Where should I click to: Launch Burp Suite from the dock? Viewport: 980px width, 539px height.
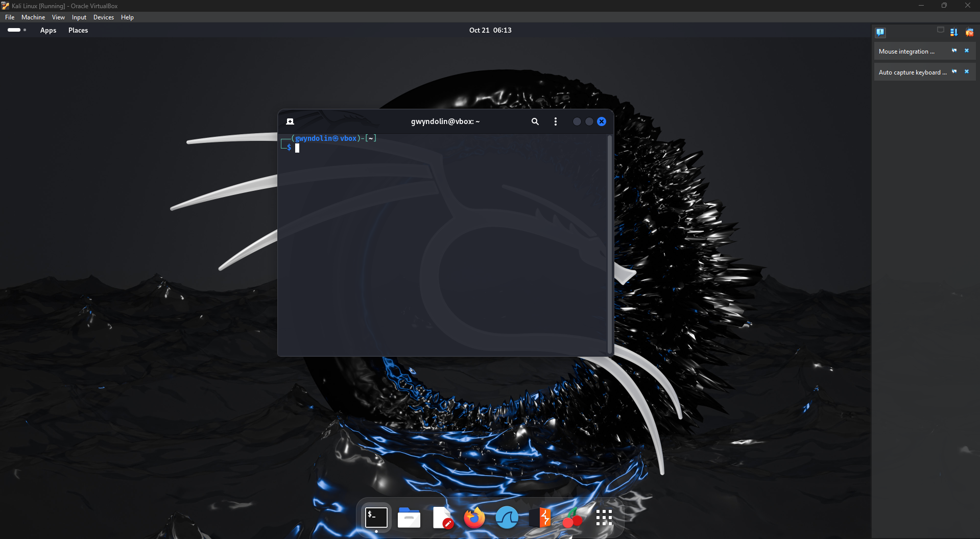540,518
